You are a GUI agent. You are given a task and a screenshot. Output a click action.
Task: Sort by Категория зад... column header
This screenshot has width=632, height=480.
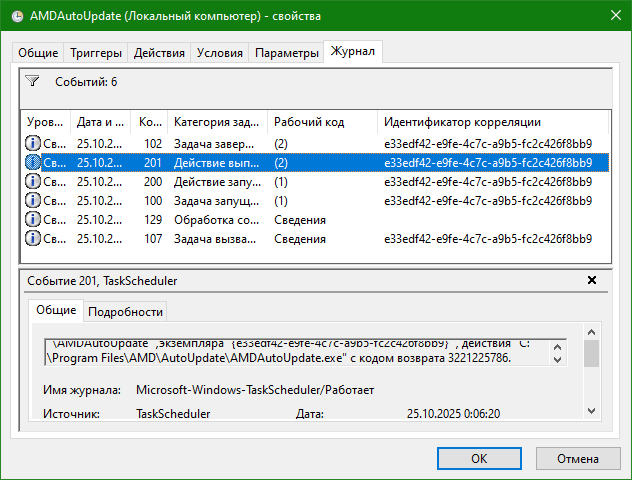(217, 122)
